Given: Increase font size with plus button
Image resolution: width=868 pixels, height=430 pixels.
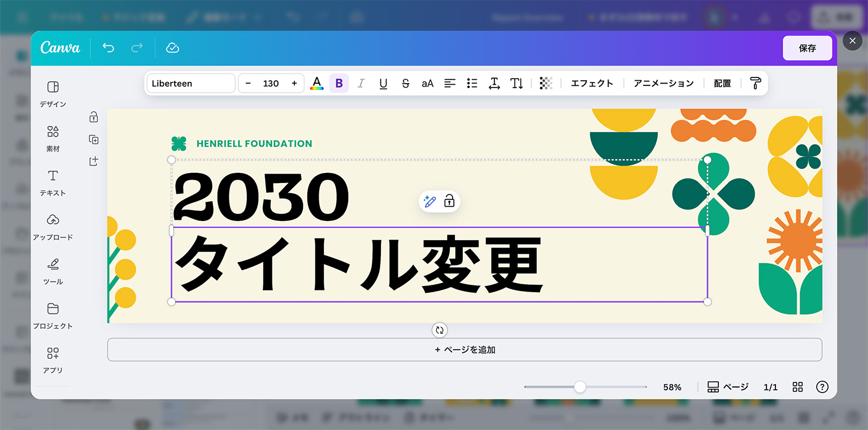Looking at the screenshot, I should pos(294,84).
